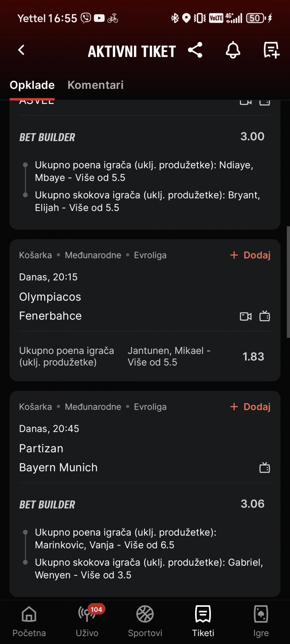Tap TV icon for Partizan-Bayern Munich
Viewport: 290px width, 644px height.
tap(265, 468)
